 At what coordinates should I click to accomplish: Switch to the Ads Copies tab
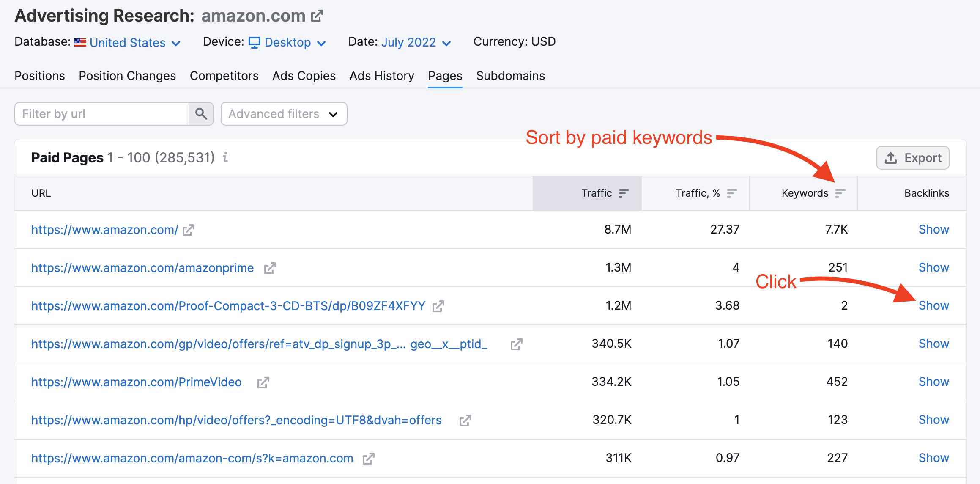click(304, 76)
